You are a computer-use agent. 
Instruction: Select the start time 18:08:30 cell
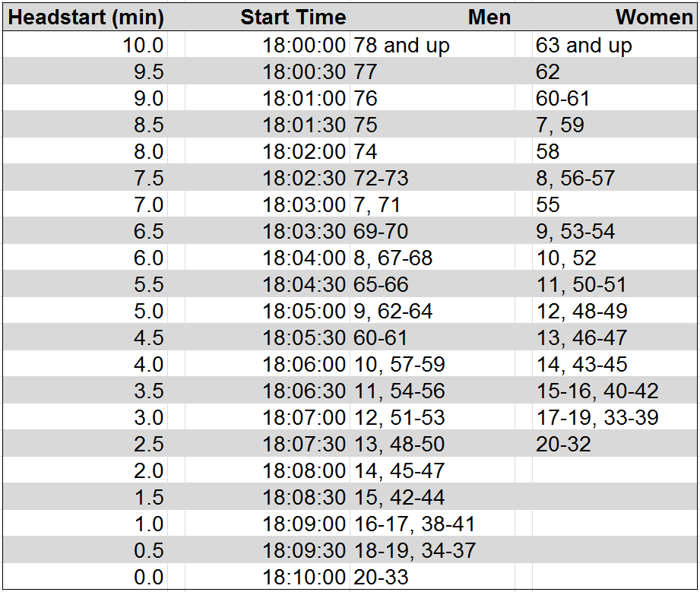point(304,498)
